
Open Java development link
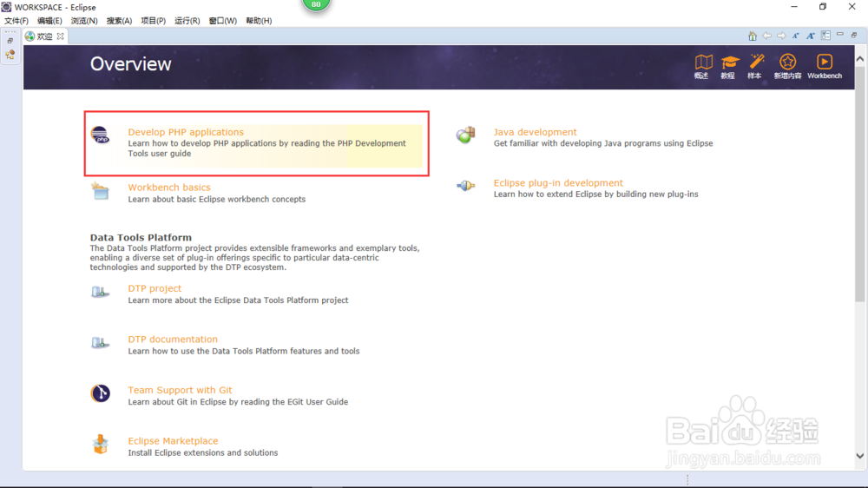[535, 132]
